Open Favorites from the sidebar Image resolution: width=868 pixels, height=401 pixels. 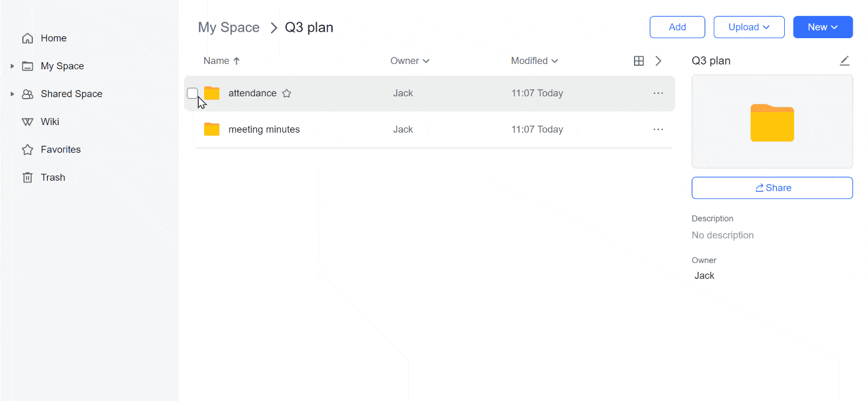pos(60,150)
